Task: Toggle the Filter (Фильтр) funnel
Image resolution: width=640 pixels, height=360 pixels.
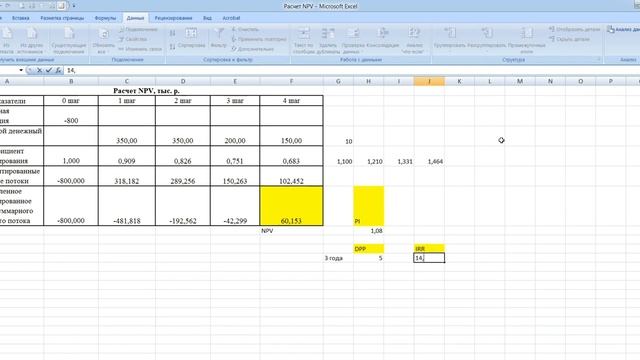Action: 219,38
